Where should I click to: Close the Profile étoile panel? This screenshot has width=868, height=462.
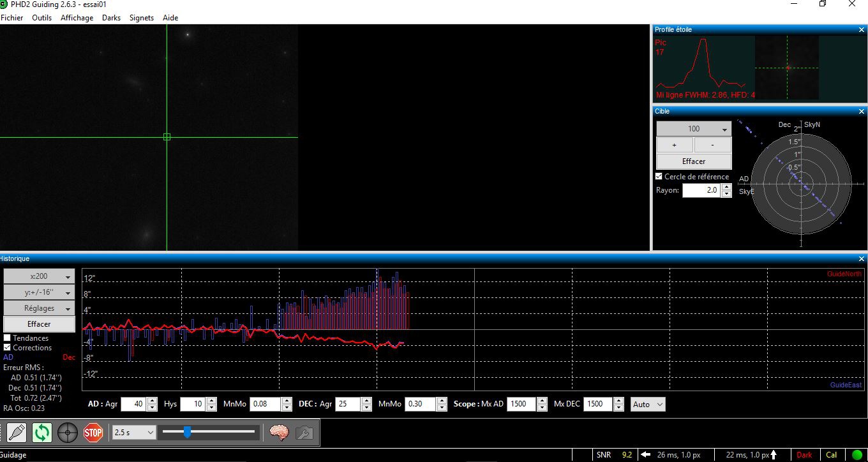[x=862, y=30]
